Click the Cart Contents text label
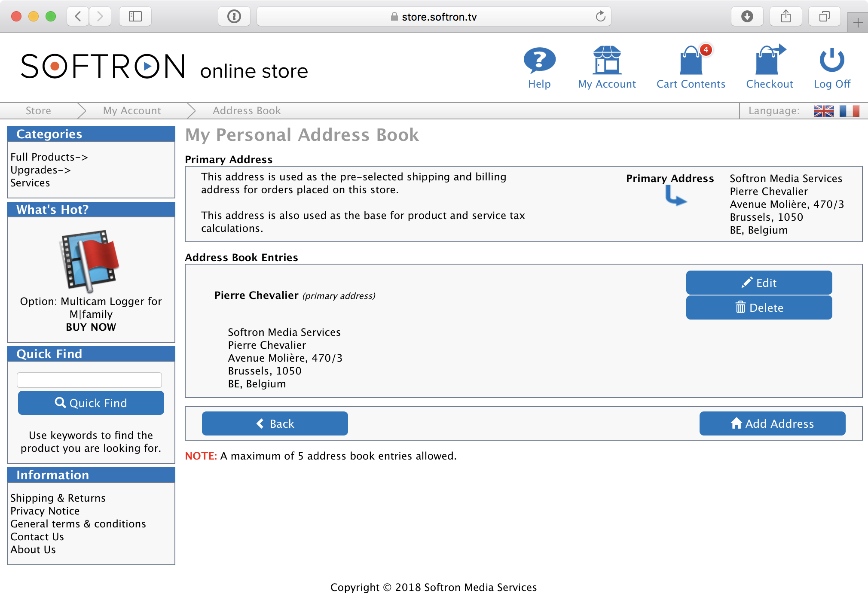 (x=691, y=84)
